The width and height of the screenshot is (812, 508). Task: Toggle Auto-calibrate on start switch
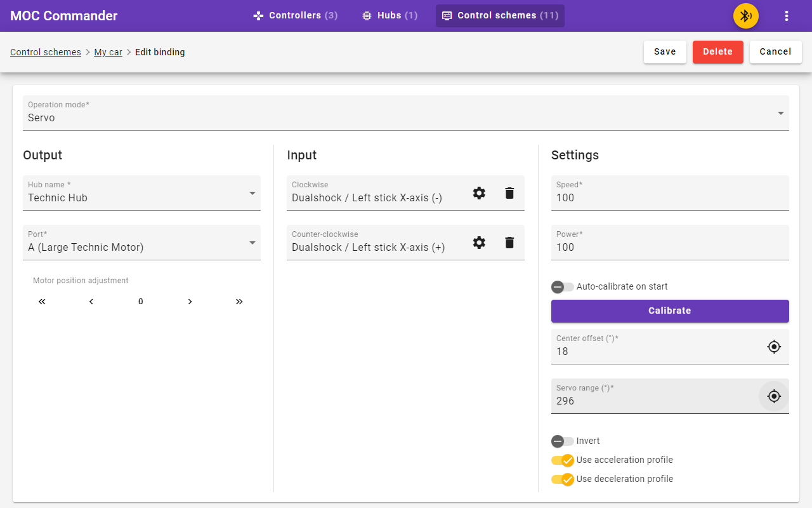[563, 287]
